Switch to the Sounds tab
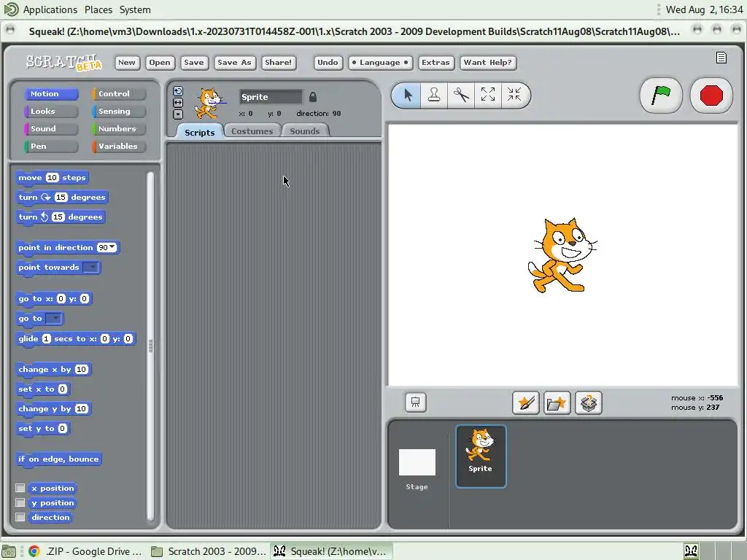747x560 pixels. (304, 131)
